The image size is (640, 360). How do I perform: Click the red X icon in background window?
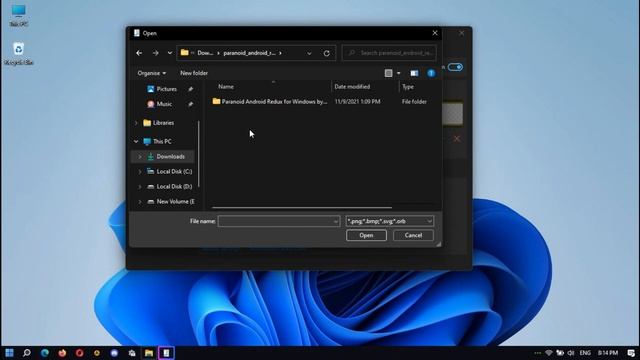(x=457, y=139)
